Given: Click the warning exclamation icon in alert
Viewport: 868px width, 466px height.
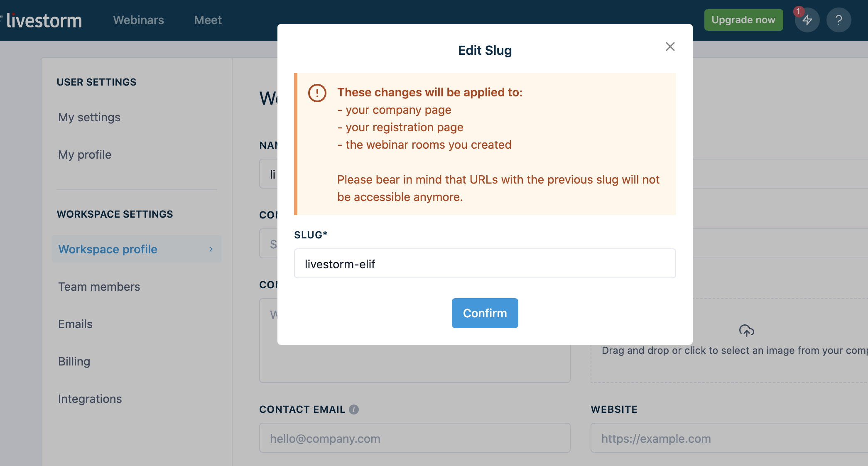Looking at the screenshot, I should point(317,93).
